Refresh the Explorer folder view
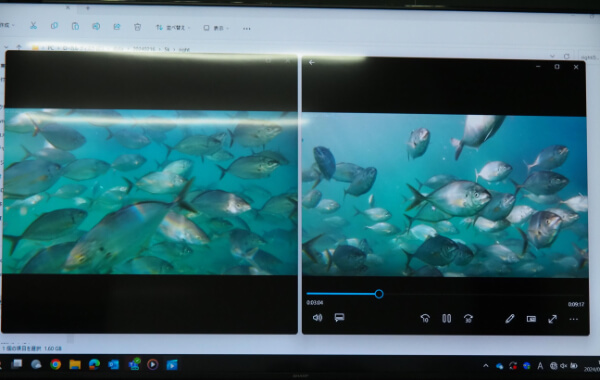This screenshot has height=380, width=600. [567, 56]
